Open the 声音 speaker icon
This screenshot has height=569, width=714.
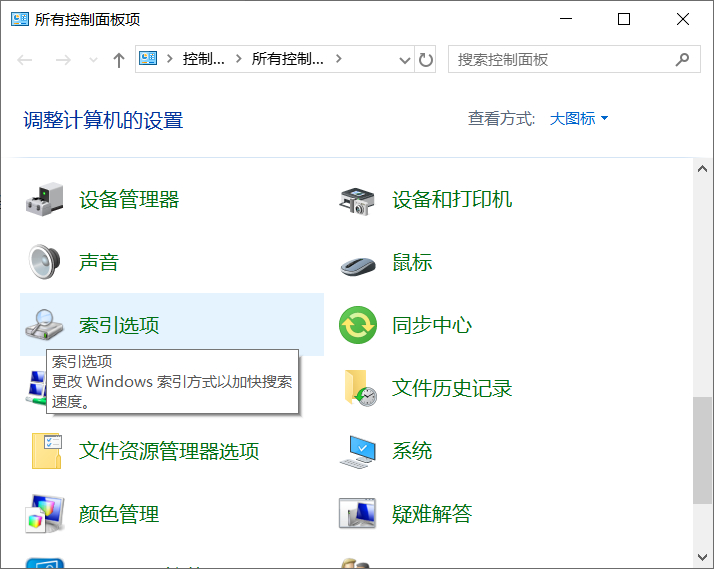44,262
